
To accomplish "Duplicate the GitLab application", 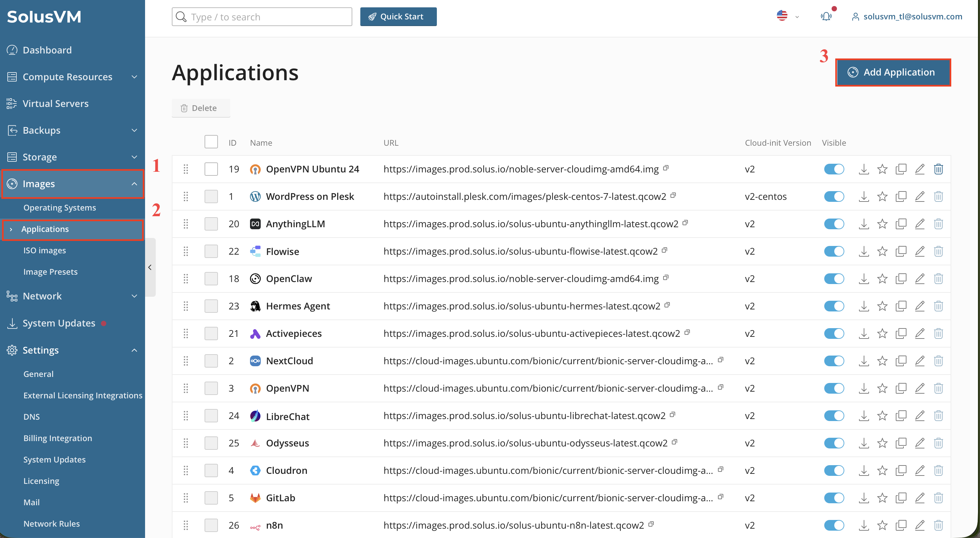I will (x=901, y=498).
